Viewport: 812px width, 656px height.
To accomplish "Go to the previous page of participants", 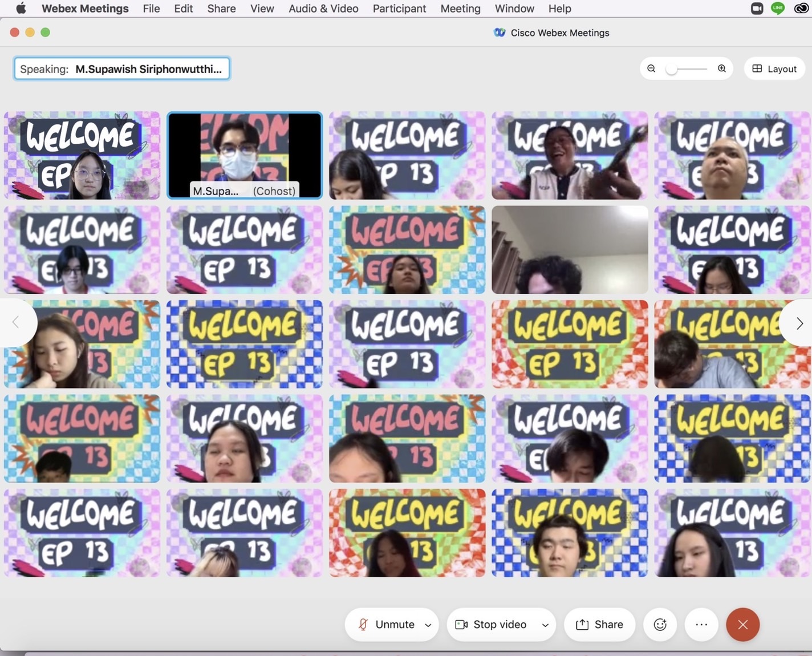I will click(x=16, y=323).
